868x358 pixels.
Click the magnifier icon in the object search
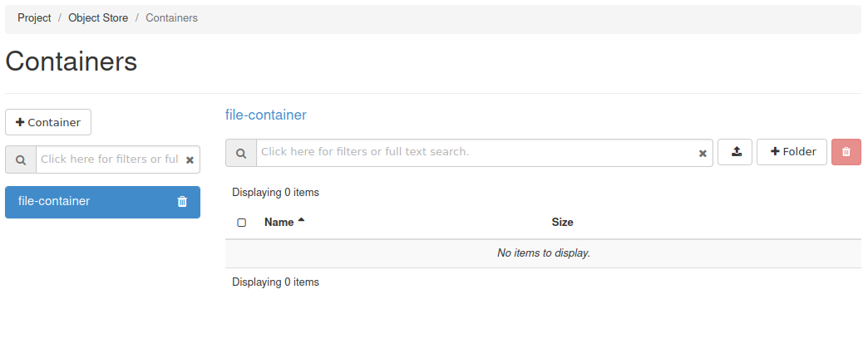point(241,153)
